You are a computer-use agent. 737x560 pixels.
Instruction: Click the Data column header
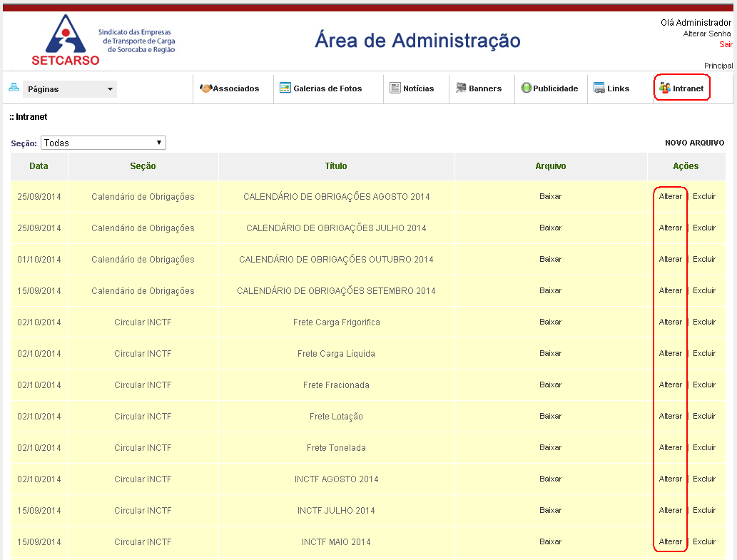(x=39, y=166)
